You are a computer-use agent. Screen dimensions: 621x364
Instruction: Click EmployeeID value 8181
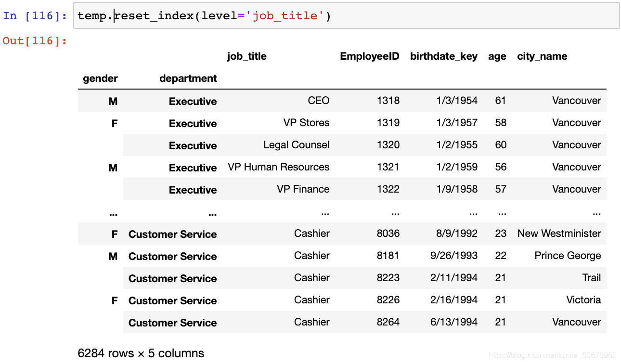click(388, 256)
